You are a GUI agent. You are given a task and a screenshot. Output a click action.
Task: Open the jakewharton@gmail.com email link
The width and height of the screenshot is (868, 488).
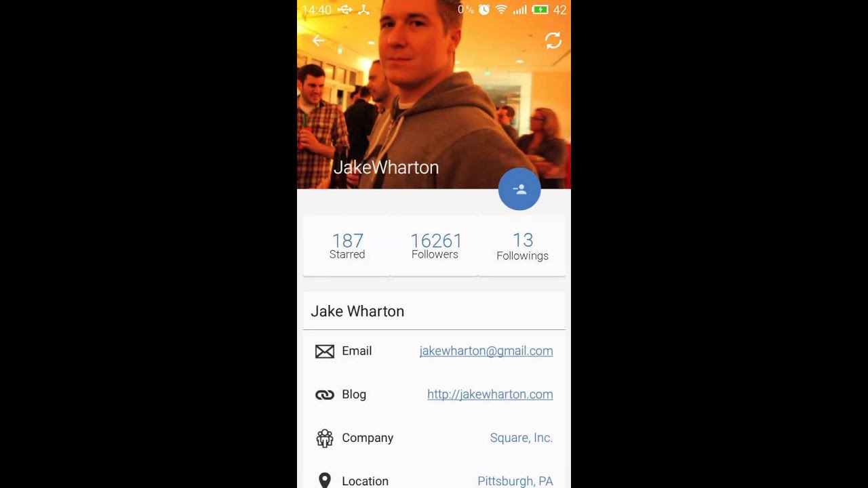coord(486,351)
